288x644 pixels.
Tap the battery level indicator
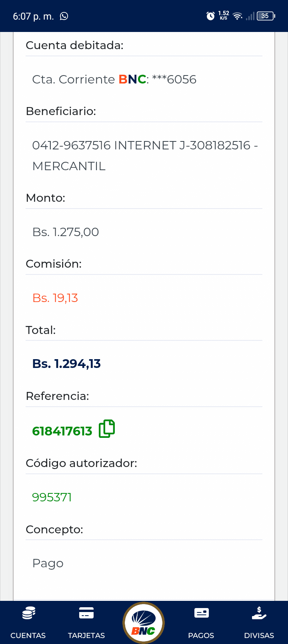pyautogui.click(x=266, y=16)
